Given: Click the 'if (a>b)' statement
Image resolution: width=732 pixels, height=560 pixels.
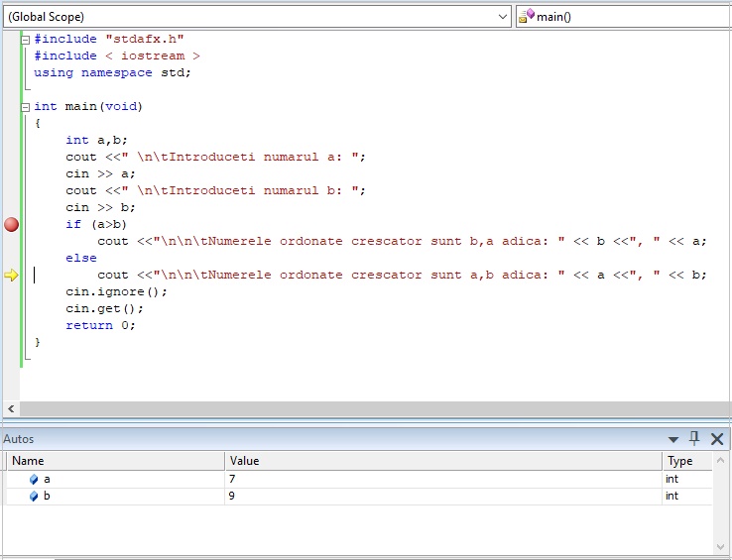Looking at the screenshot, I should tap(96, 224).
